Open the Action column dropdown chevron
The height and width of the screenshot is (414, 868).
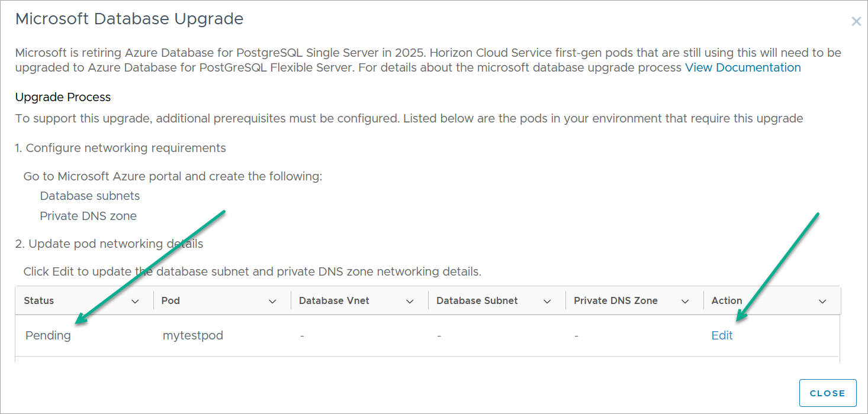point(822,301)
